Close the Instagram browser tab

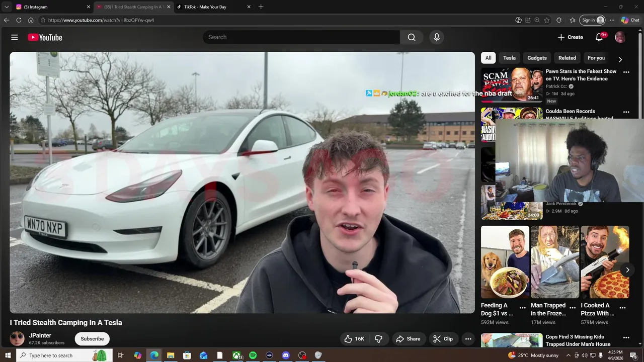tap(89, 7)
